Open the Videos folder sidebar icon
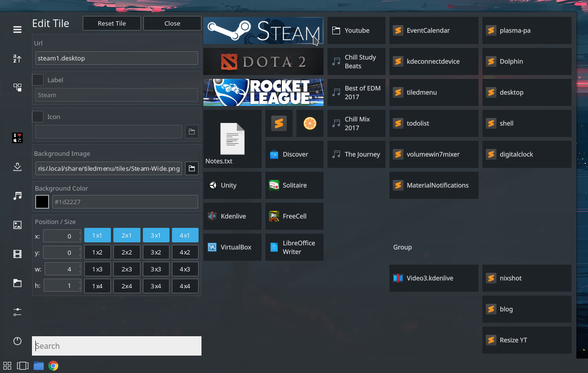Image resolution: width=588 pixels, height=373 pixels. pyautogui.click(x=17, y=254)
